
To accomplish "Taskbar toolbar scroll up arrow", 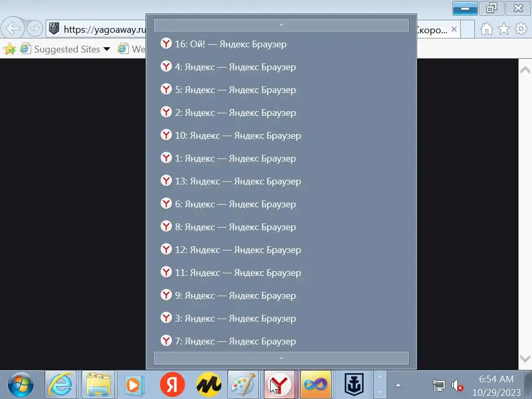I will (380, 376).
